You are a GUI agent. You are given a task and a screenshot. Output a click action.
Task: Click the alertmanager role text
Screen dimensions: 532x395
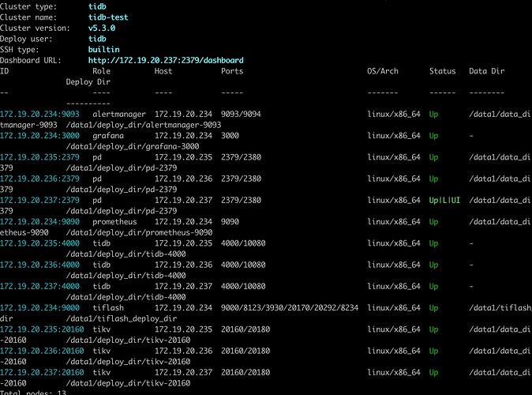tap(119, 114)
